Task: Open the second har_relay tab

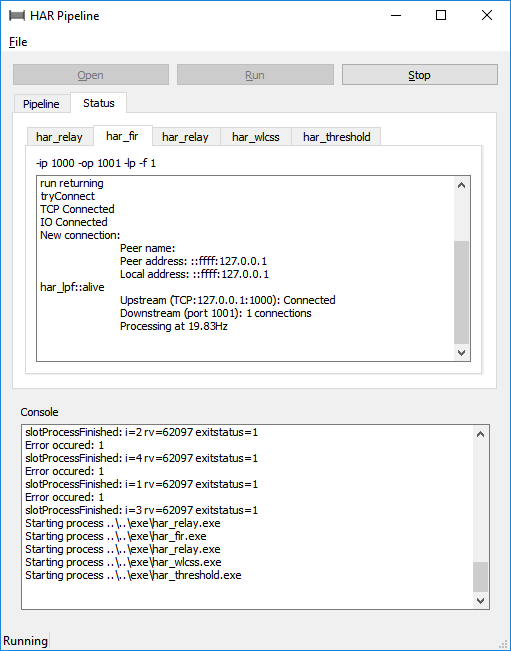Action: tap(185, 137)
